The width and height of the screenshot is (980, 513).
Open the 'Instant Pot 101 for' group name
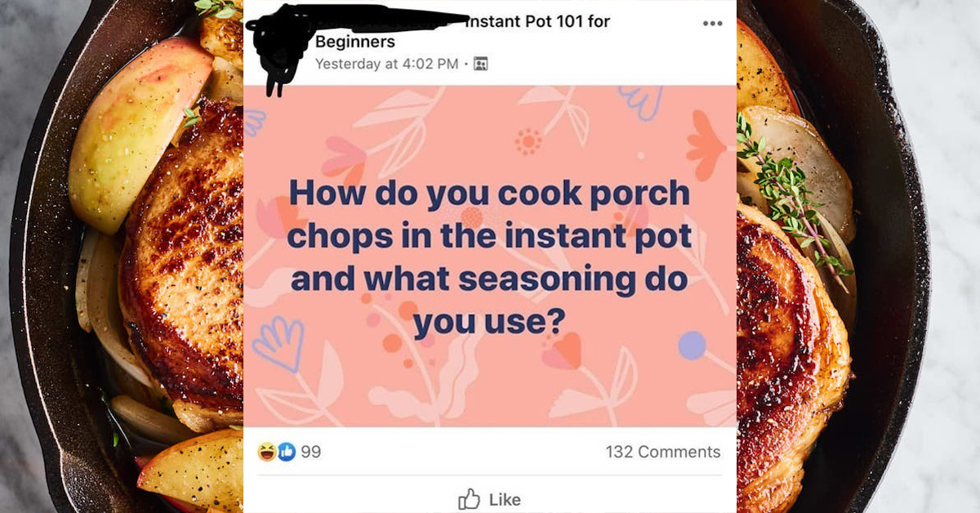point(538,22)
